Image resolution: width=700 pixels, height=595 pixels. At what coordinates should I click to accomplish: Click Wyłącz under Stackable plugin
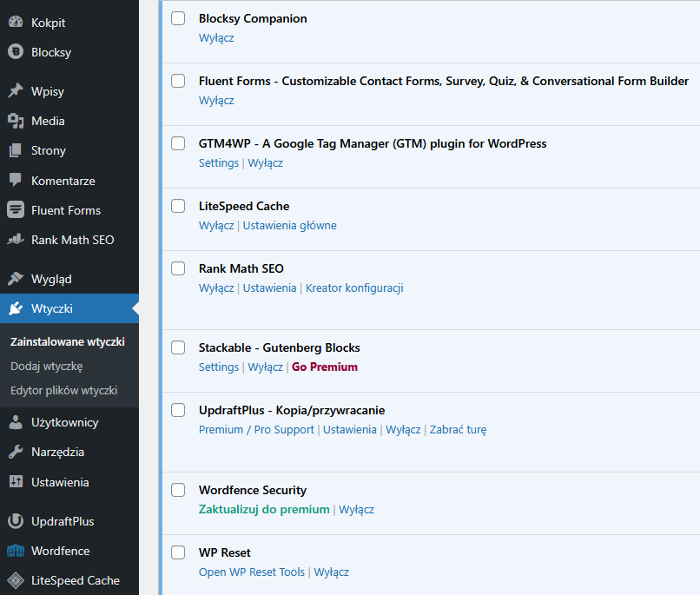point(265,367)
